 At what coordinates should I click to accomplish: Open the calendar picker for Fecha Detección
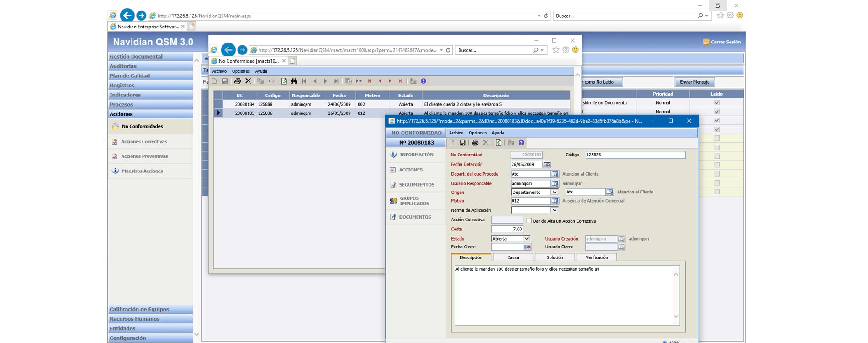coord(547,165)
